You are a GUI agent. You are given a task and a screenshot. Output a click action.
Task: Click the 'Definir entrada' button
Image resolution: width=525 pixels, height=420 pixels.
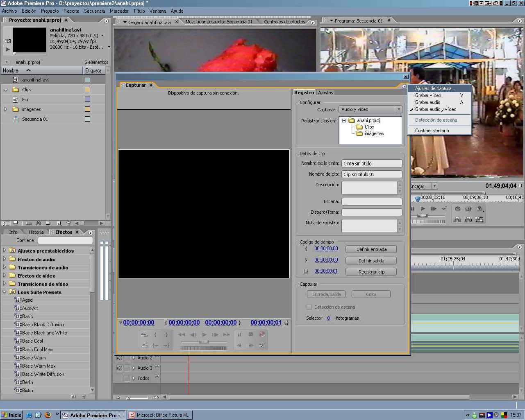coord(371,249)
